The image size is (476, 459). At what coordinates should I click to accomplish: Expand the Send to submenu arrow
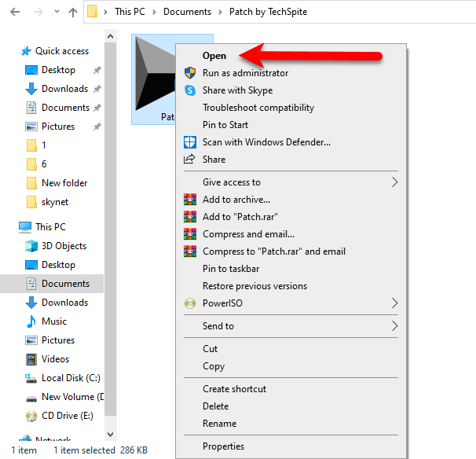[394, 326]
